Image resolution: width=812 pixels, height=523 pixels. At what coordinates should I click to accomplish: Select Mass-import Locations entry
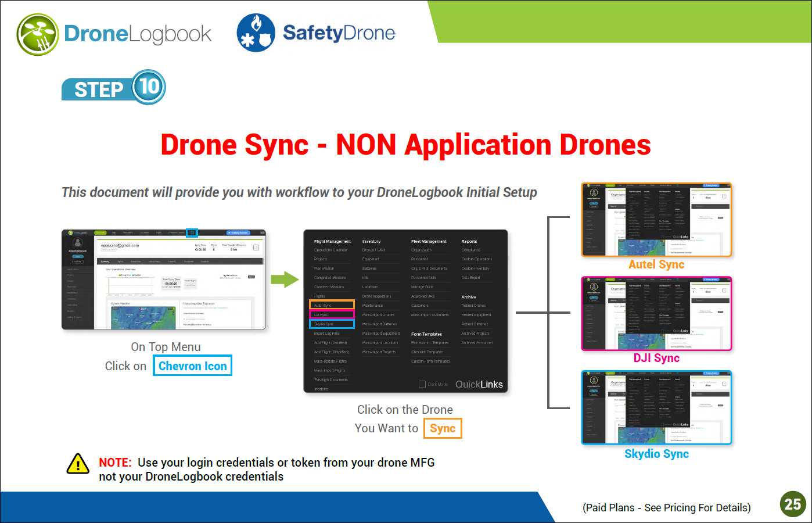[x=380, y=343]
